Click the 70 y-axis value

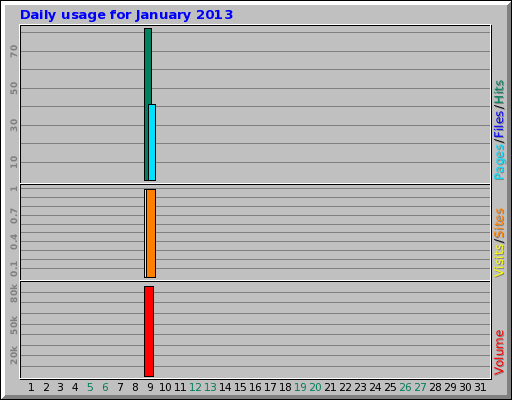[14, 51]
